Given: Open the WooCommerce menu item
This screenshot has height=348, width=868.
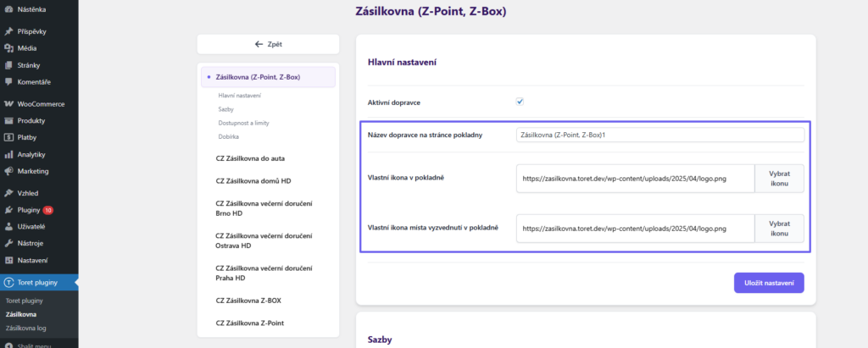Looking at the screenshot, I should (x=39, y=104).
